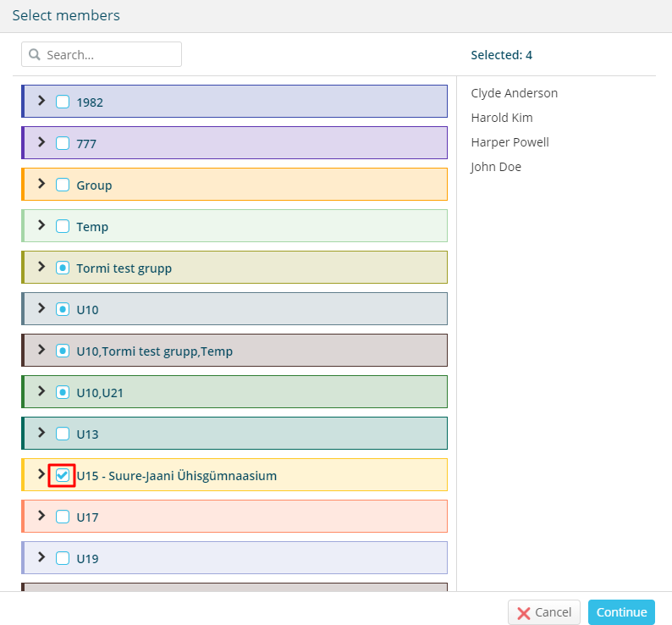
Task: Check the Group checkbox
Action: pyautogui.click(x=63, y=185)
